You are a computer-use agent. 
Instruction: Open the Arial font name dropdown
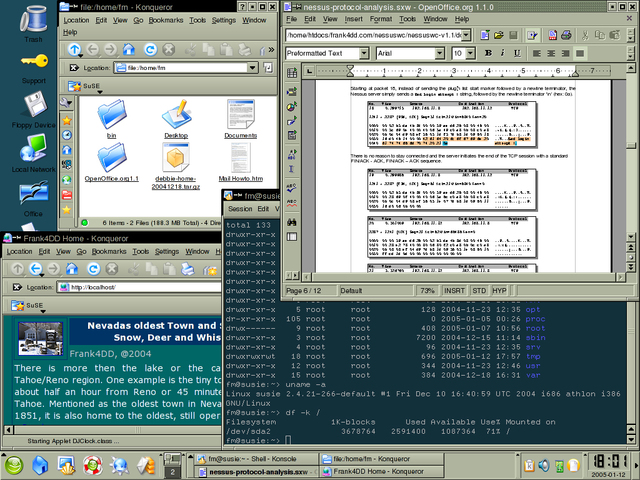coord(439,53)
